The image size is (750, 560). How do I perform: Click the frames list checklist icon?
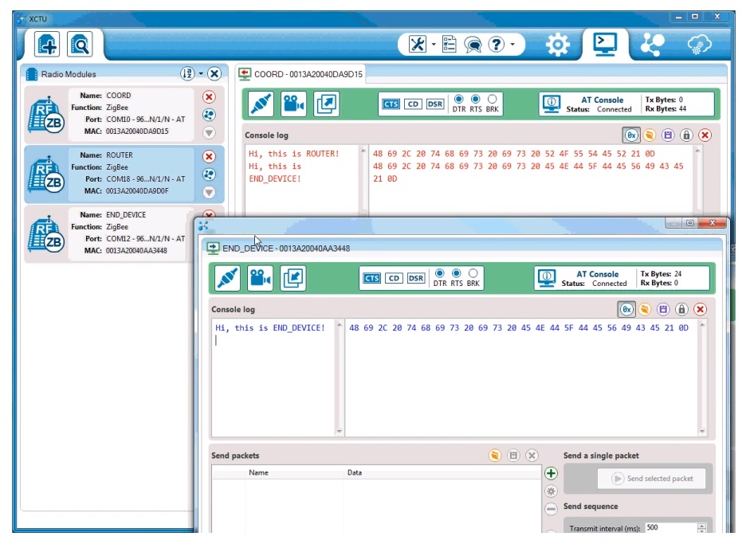(x=449, y=45)
